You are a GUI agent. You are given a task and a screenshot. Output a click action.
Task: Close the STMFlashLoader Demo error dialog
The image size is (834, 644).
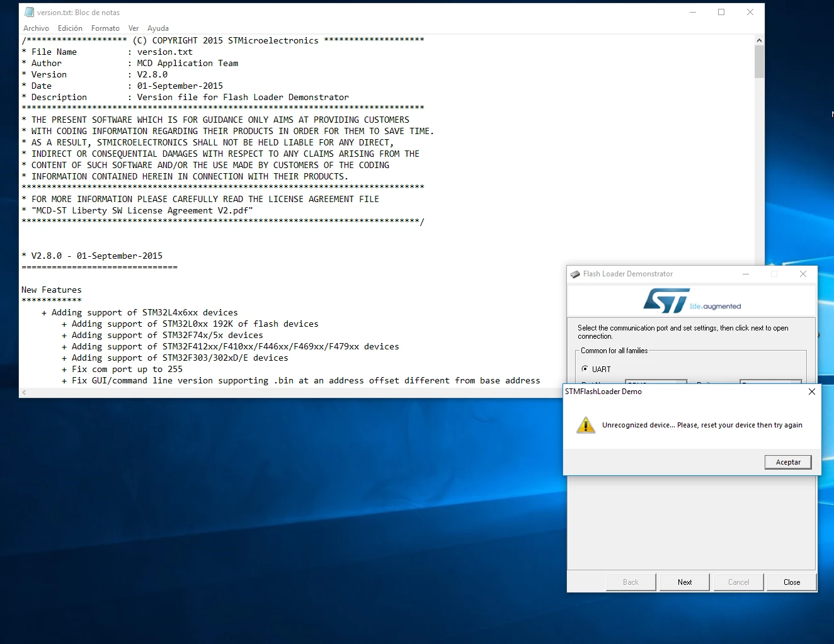pos(812,392)
